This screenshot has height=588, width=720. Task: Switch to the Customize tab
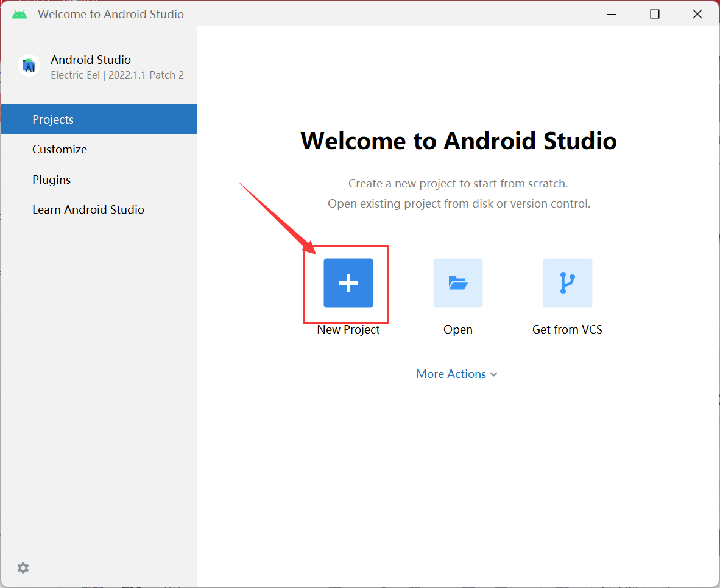click(x=99, y=149)
